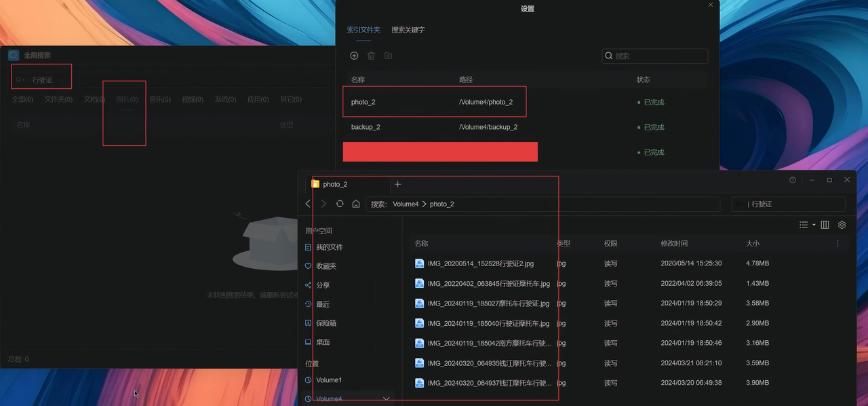The height and width of the screenshot is (406, 868).
Task: Switch to the 索引文件夹 tab
Action: coord(363,30)
